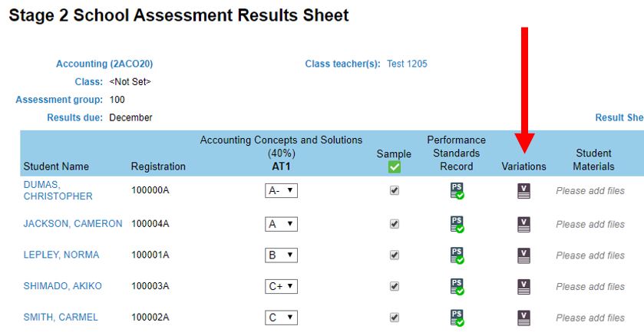Open the Result Sheet link on the right
Screen dimensions: 644x336
(x=619, y=117)
